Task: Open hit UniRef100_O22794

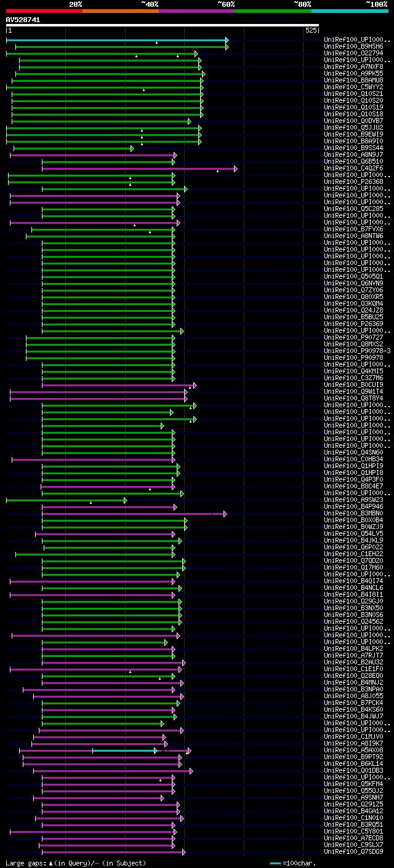Action: click(353, 53)
